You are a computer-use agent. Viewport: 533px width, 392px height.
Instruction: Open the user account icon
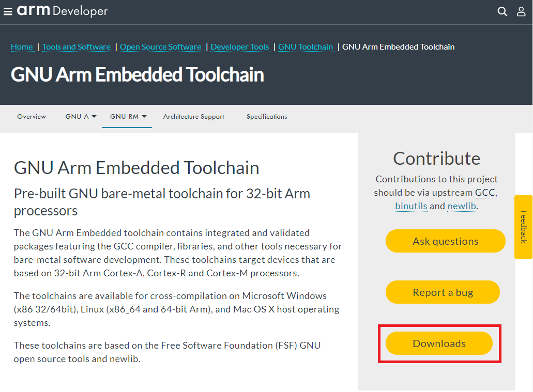point(521,11)
